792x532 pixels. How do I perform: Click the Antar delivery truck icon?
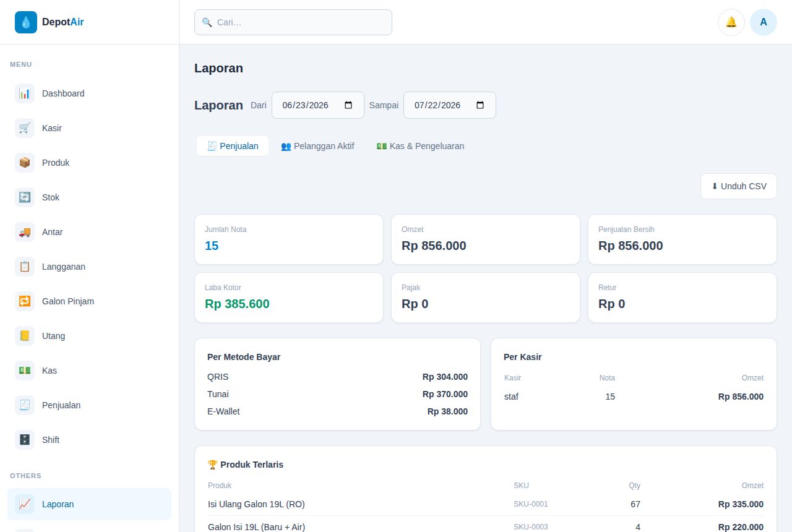point(25,232)
